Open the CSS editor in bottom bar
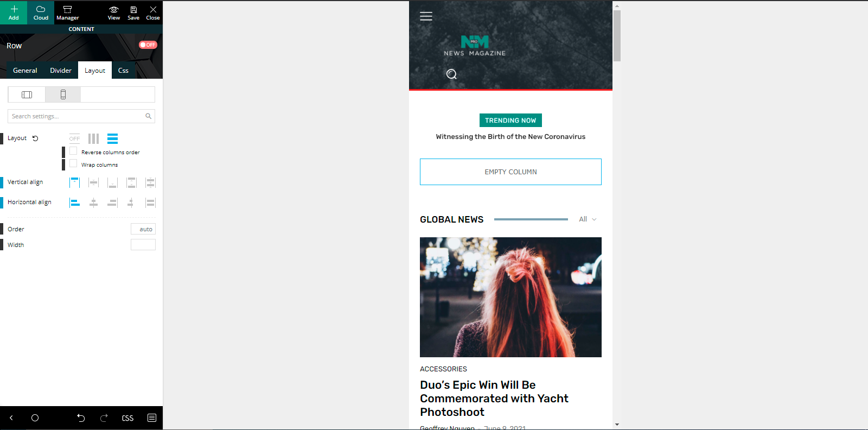This screenshot has height=430, width=868. click(x=127, y=418)
